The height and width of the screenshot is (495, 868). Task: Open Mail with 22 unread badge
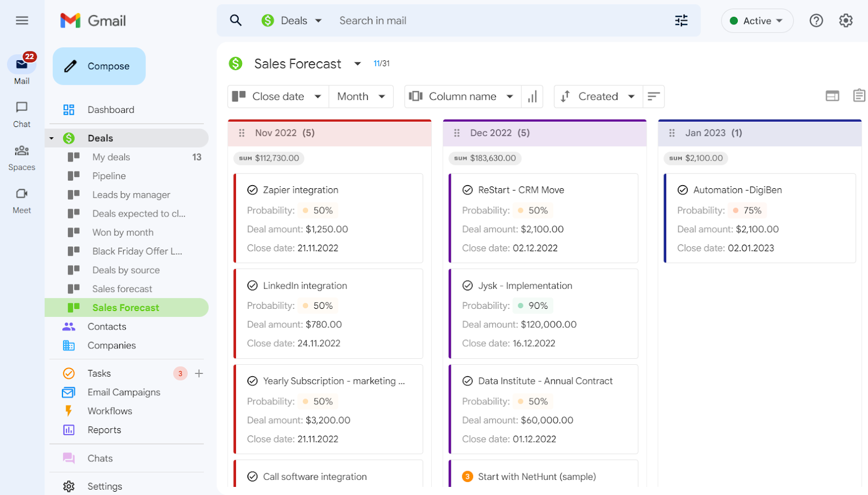point(22,69)
